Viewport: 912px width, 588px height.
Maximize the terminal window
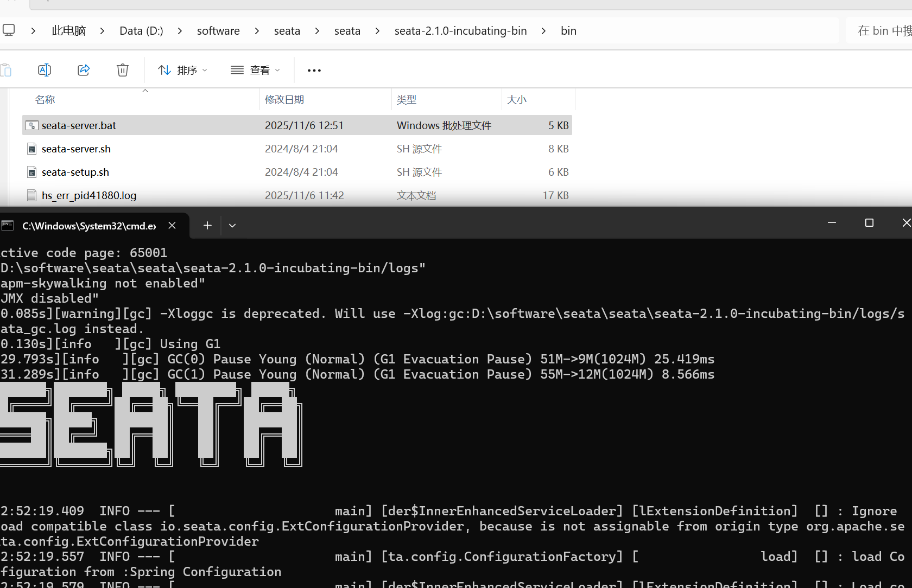click(x=869, y=223)
